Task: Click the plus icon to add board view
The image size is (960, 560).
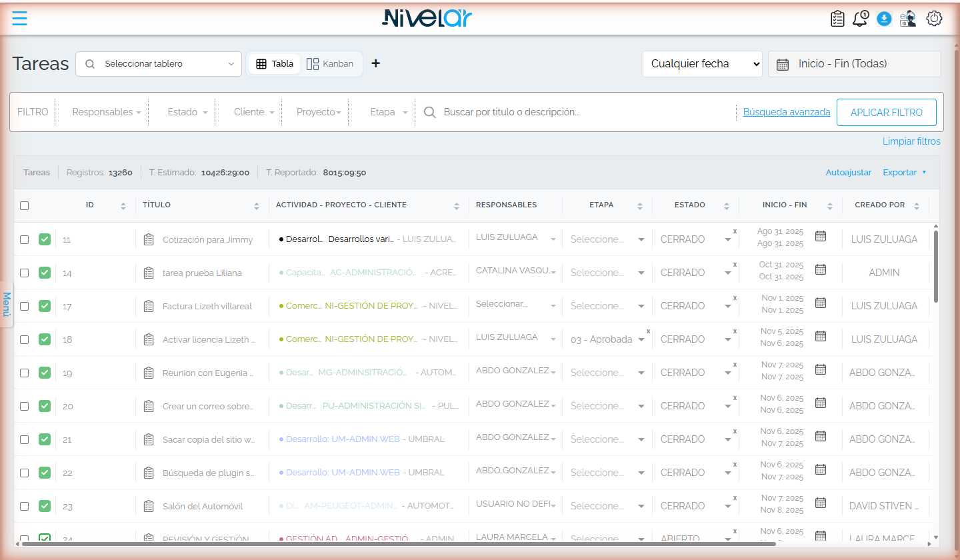Action: (x=375, y=63)
